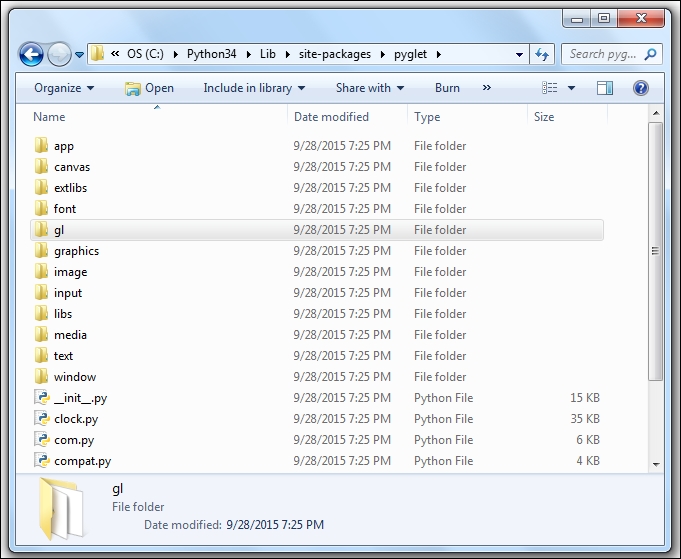
Task: Open the recent pages dropdown arrow
Action: click(79, 55)
